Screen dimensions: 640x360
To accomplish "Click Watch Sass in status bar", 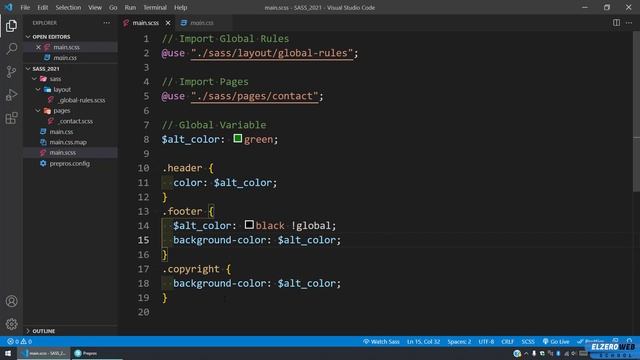I will (x=381, y=342).
